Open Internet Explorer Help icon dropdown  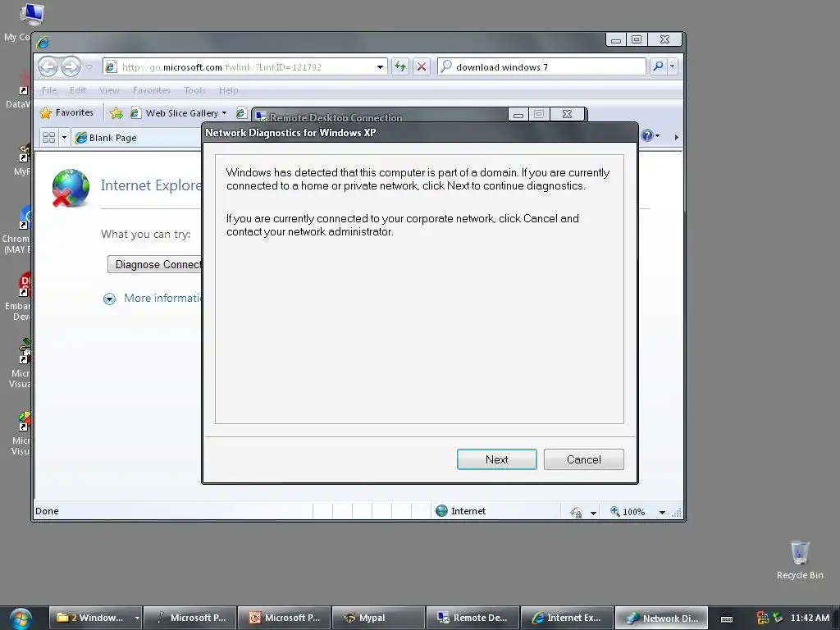651,135
